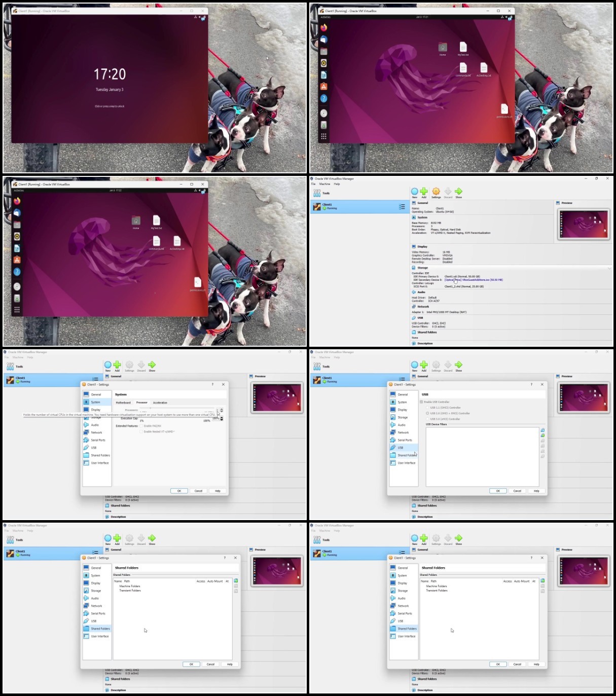Add an empty USB device filter

[542, 430]
